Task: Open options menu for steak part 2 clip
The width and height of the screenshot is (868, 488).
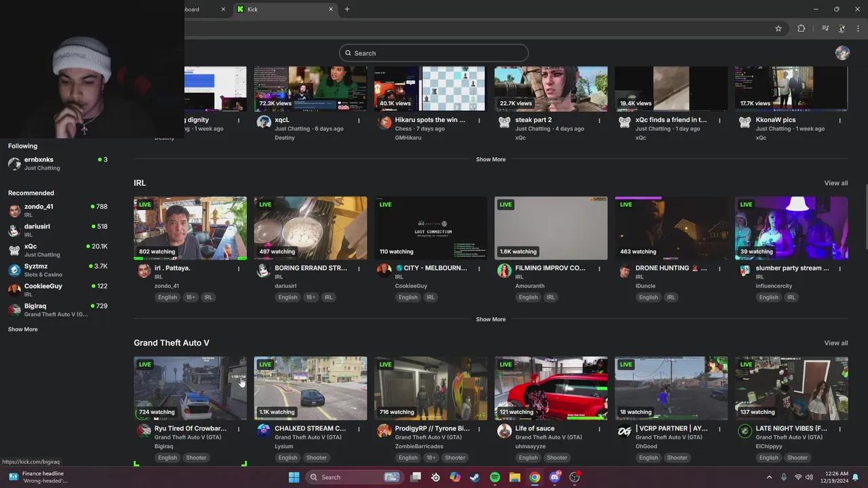Action: click(599, 120)
